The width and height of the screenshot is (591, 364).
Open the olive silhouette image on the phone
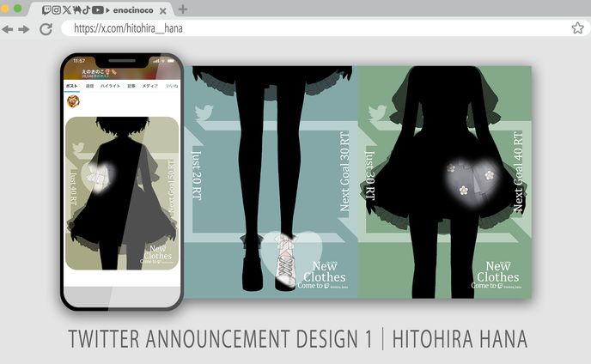122,193
